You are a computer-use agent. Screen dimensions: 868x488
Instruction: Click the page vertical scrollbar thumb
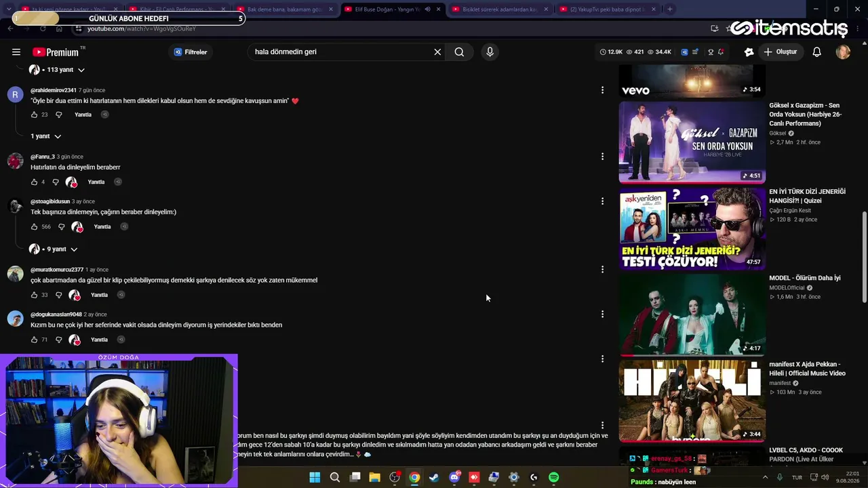[x=864, y=258]
